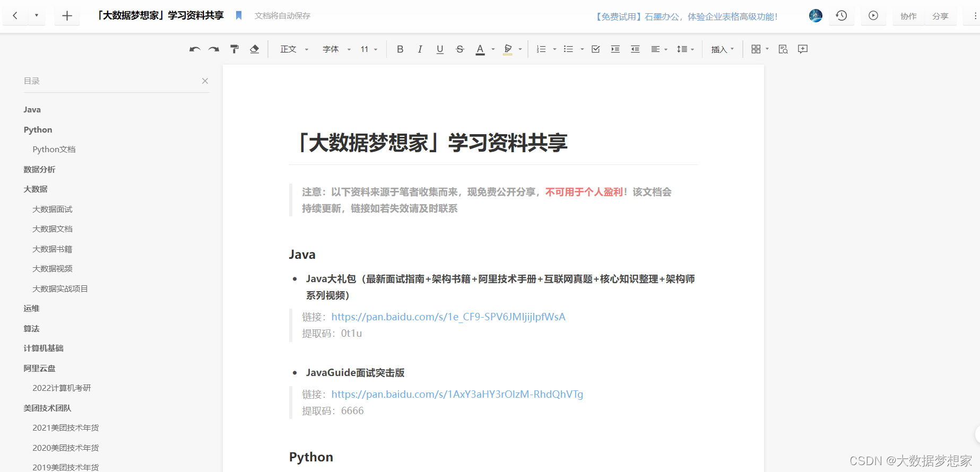Open the JavaGuide Baidu pan link
The height and width of the screenshot is (472, 980).
coord(457,395)
